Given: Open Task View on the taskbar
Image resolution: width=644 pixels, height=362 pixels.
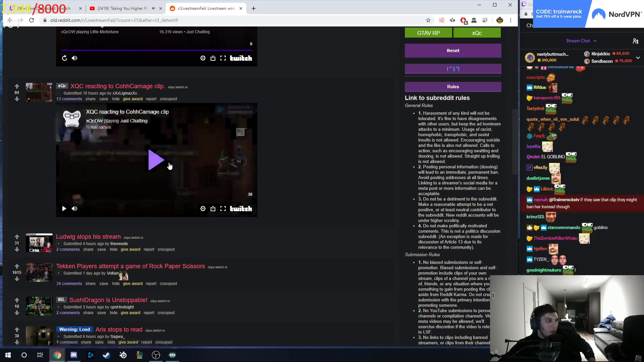Looking at the screenshot, I should pos(40,355).
